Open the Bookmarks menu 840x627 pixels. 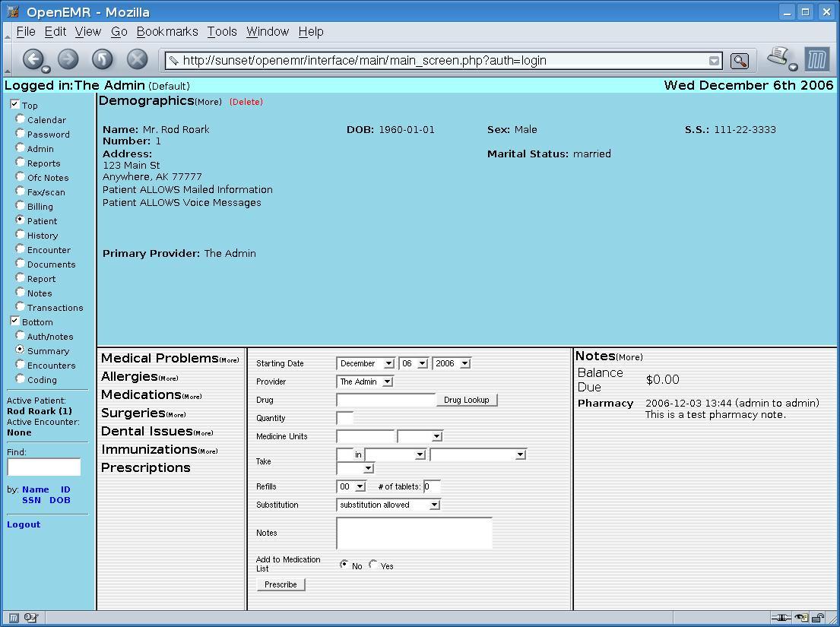pyautogui.click(x=167, y=32)
